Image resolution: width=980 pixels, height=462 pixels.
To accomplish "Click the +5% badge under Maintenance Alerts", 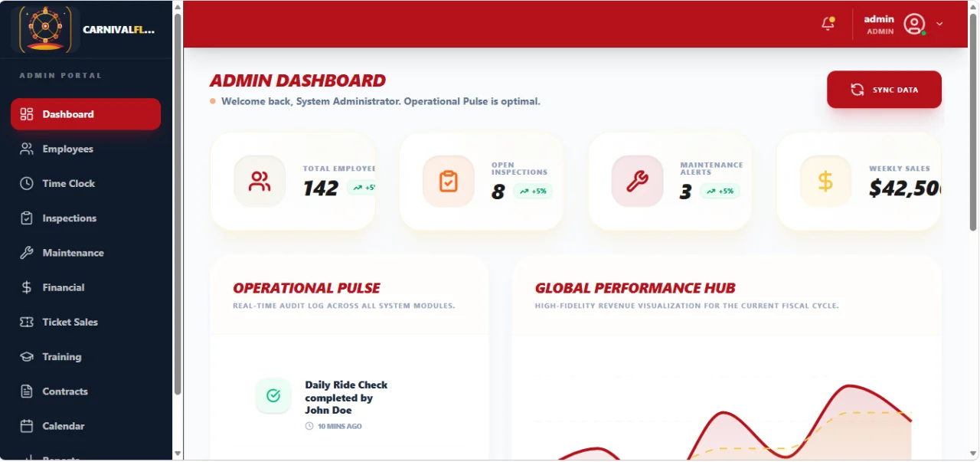I will [x=720, y=192].
